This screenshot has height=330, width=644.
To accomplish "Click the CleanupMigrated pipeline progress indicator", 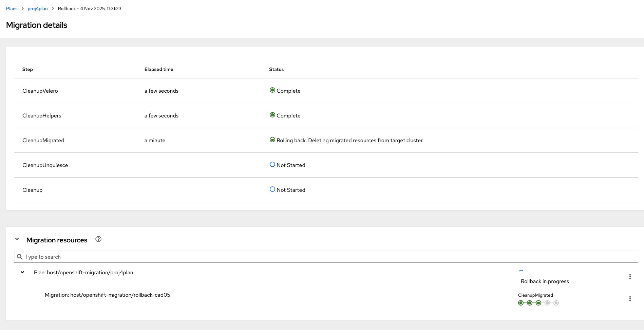I will (x=538, y=303).
